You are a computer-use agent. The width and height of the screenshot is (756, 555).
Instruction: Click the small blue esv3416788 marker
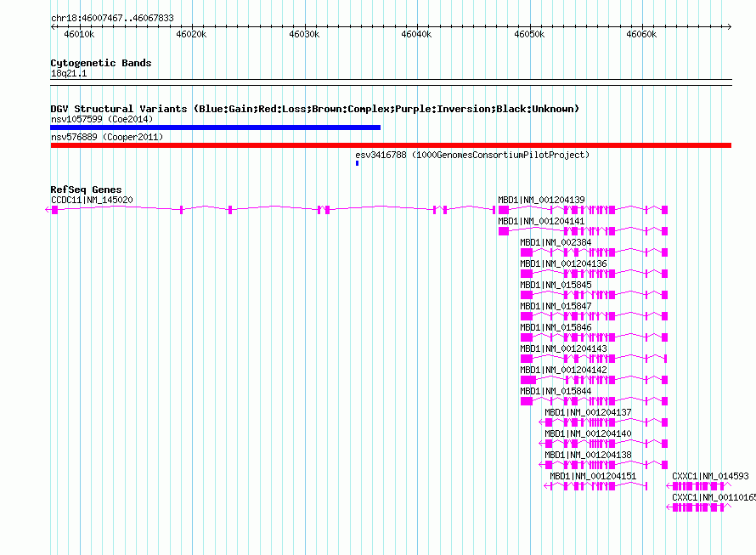[358, 163]
